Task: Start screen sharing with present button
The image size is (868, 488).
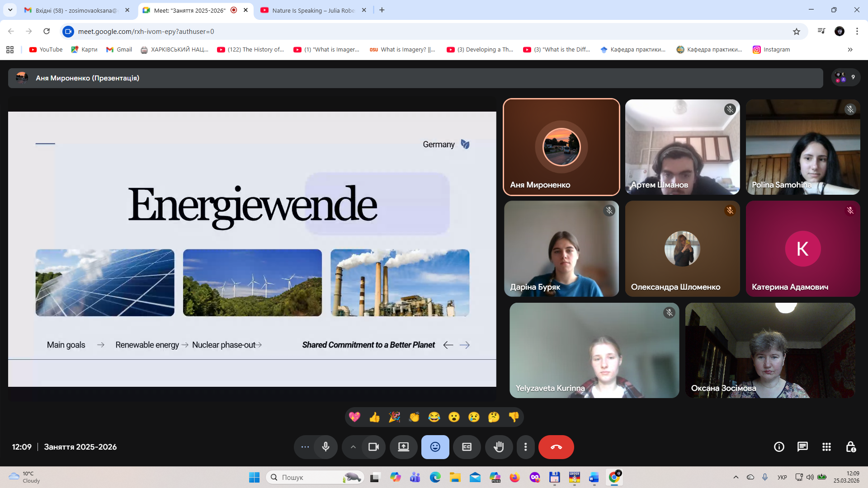Action: click(403, 447)
